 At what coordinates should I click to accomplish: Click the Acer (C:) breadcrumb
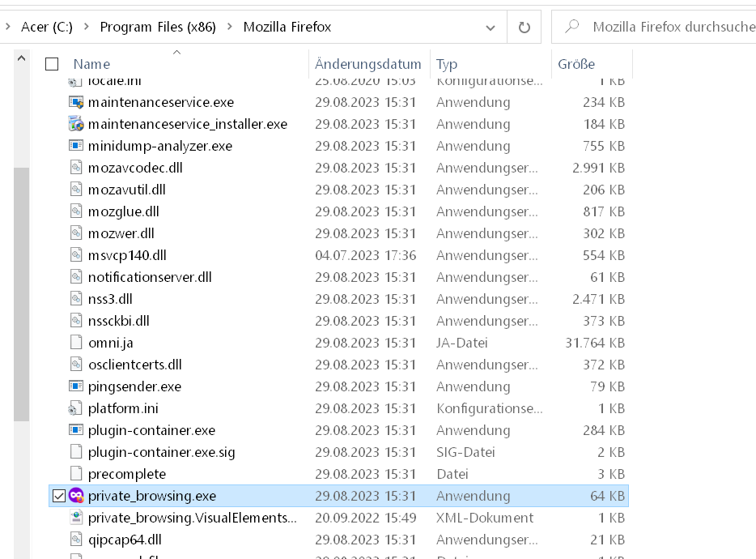coord(47,27)
